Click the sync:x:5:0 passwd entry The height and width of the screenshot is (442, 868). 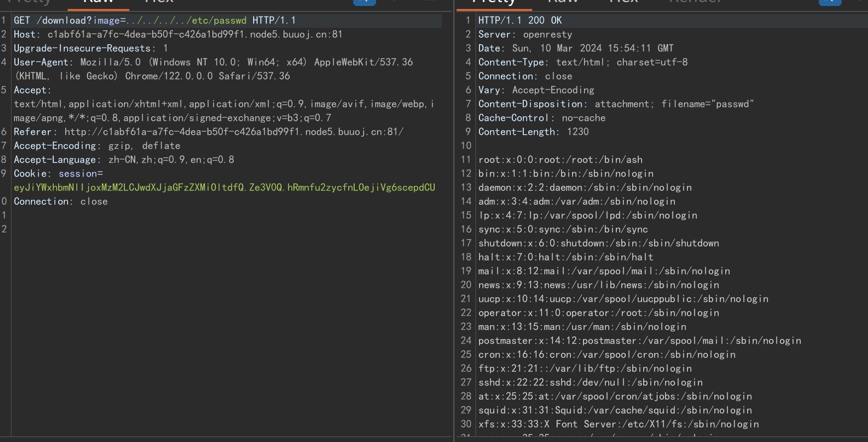click(563, 229)
